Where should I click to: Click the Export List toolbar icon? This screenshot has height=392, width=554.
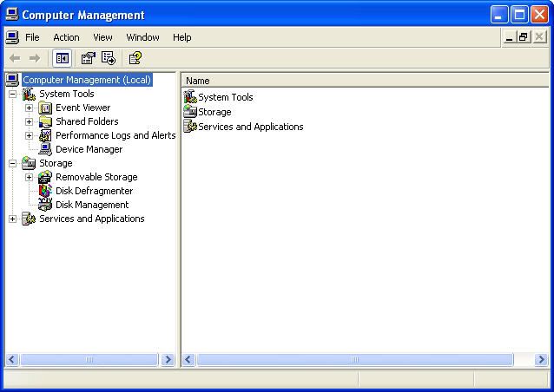(x=109, y=58)
